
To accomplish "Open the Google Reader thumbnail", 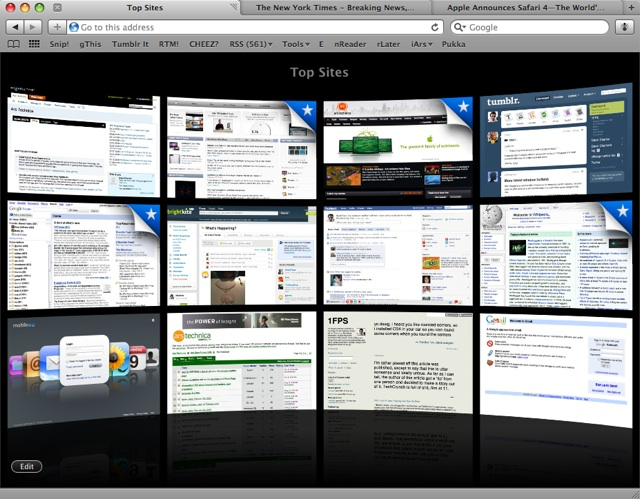I will click(x=84, y=255).
